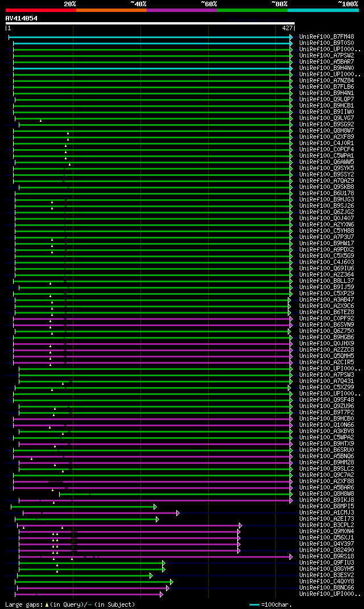The height and width of the screenshot is (609, 364).
Task: Click the white query sequence bar
Action: (150, 23)
